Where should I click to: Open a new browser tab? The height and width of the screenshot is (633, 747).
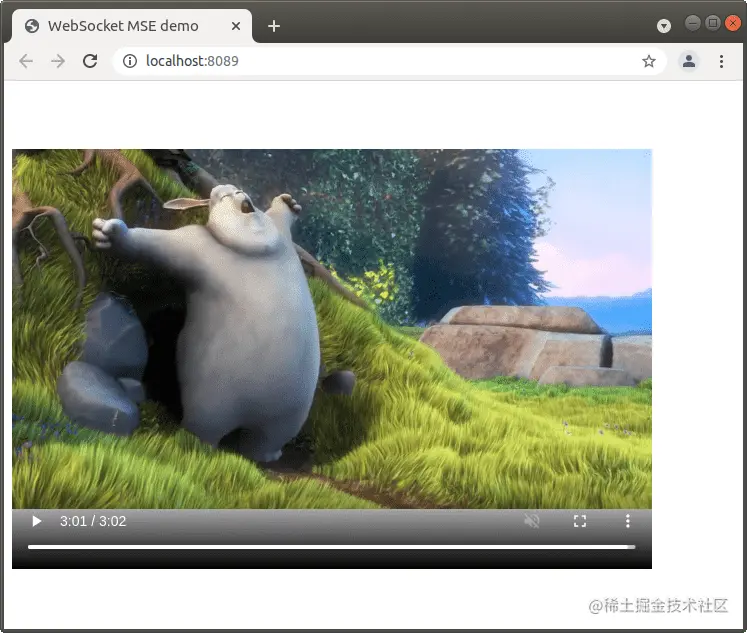274,26
